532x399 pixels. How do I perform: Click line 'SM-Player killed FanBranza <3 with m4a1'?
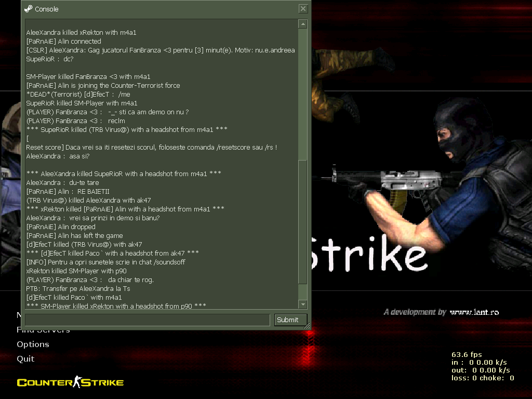[88, 77]
